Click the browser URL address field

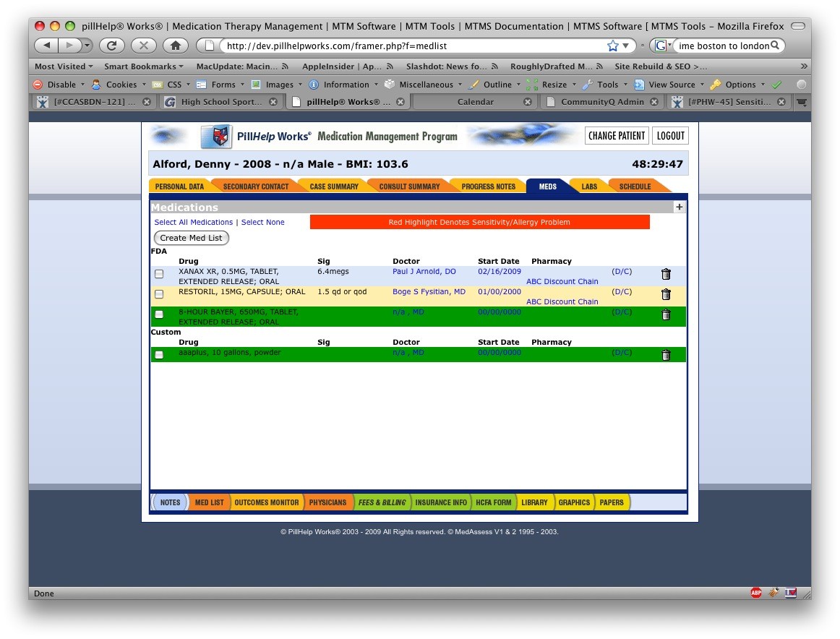[412, 46]
